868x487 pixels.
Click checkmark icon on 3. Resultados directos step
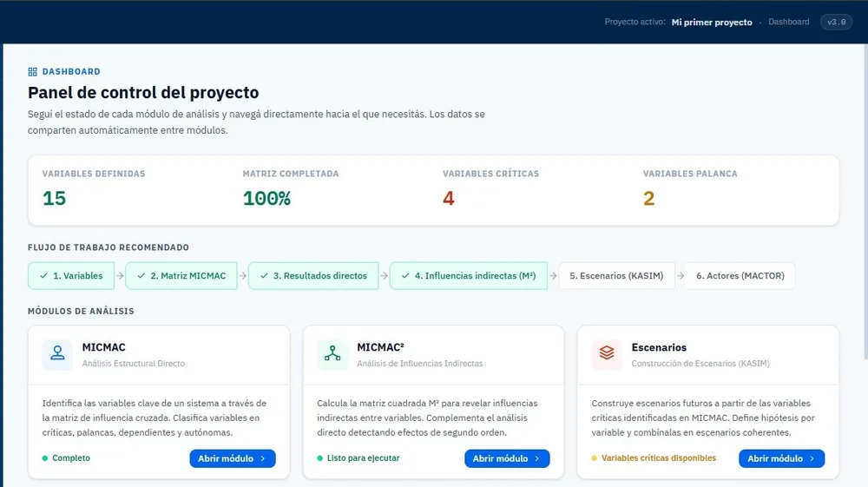[264, 275]
